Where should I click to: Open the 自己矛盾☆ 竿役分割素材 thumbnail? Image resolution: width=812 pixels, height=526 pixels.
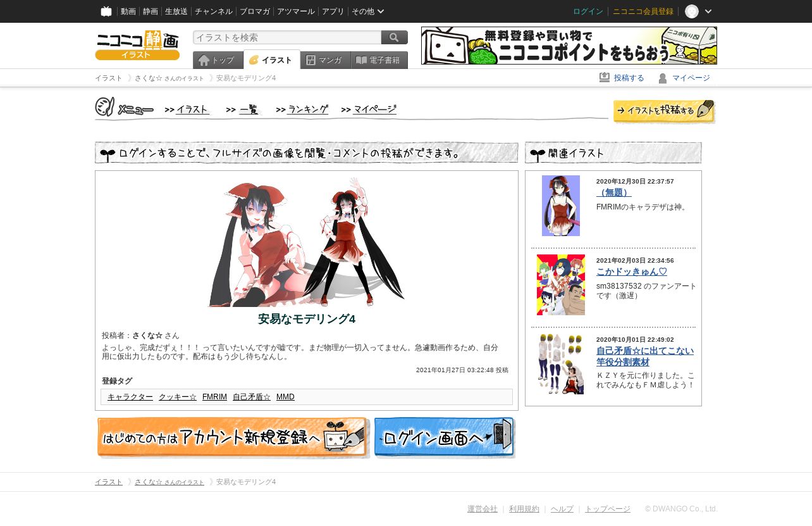click(561, 364)
